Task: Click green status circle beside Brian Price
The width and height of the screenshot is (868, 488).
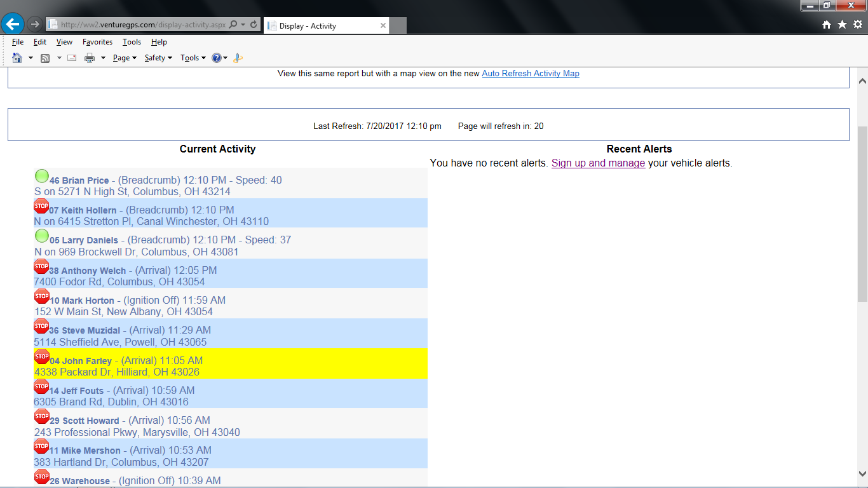Action: 42,176
